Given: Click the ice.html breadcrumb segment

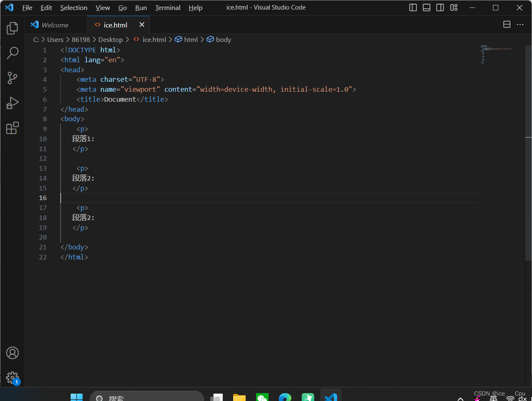Looking at the screenshot, I should pyautogui.click(x=150, y=39).
